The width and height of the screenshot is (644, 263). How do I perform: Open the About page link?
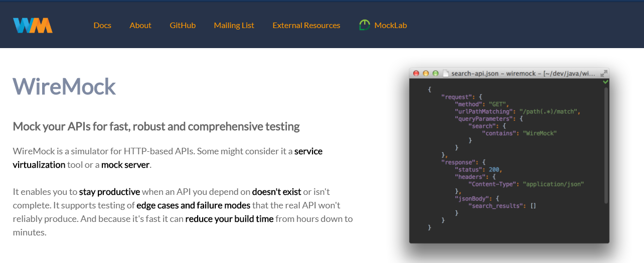tap(140, 25)
